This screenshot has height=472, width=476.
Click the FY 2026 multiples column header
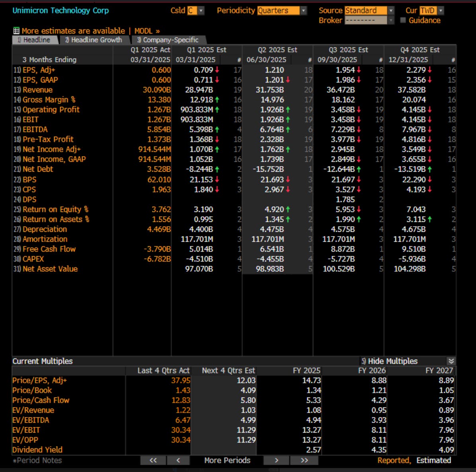[372, 370]
